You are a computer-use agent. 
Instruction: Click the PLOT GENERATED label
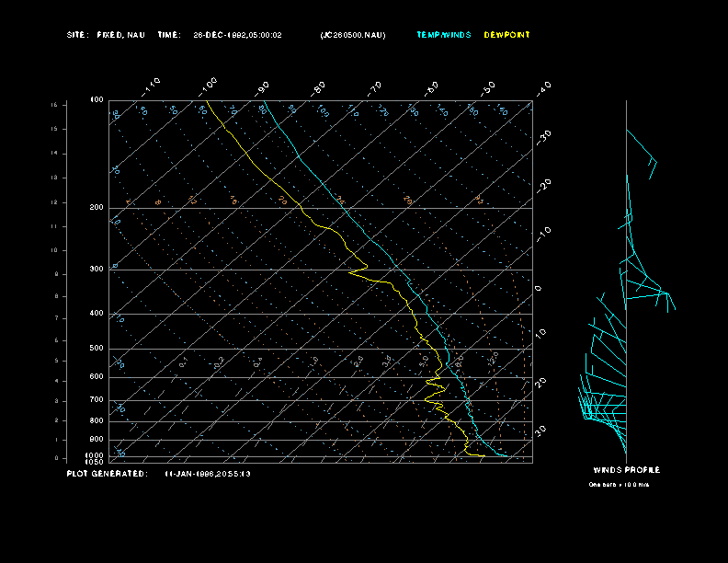(106, 474)
